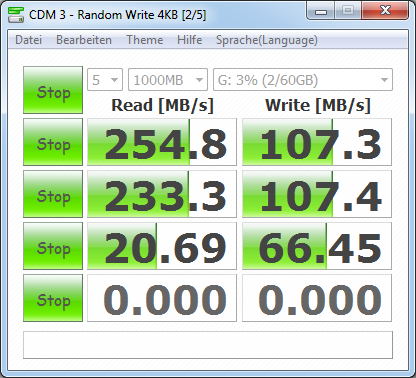
Task: Click the read 0.000 value in last row
Action: [162, 298]
